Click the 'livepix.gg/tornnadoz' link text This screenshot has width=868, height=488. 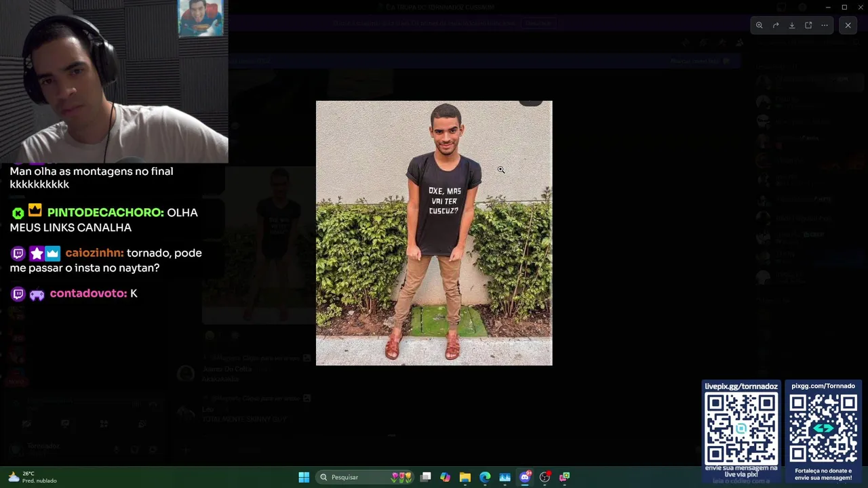(741, 386)
